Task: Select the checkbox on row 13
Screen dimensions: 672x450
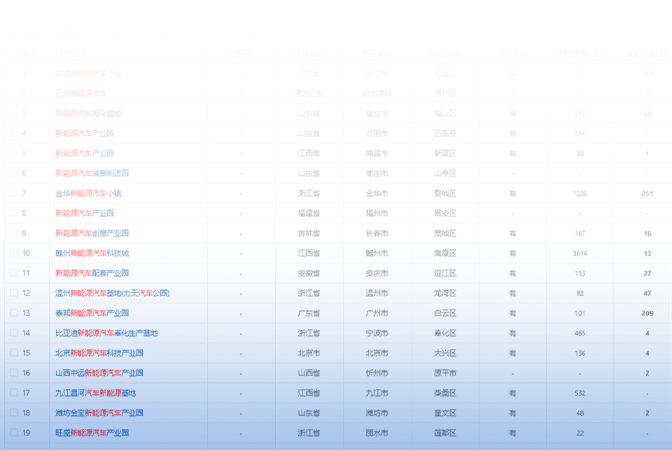Action: click(x=14, y=313)
